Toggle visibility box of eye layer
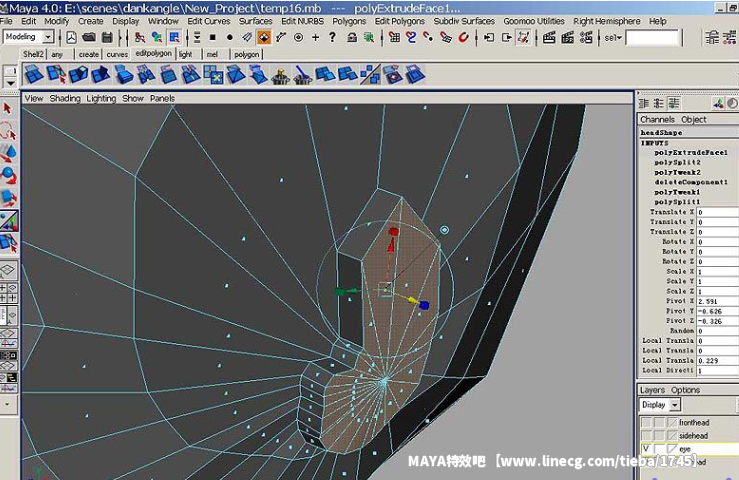Screen dimensions: 739x480 click(646, 448)
